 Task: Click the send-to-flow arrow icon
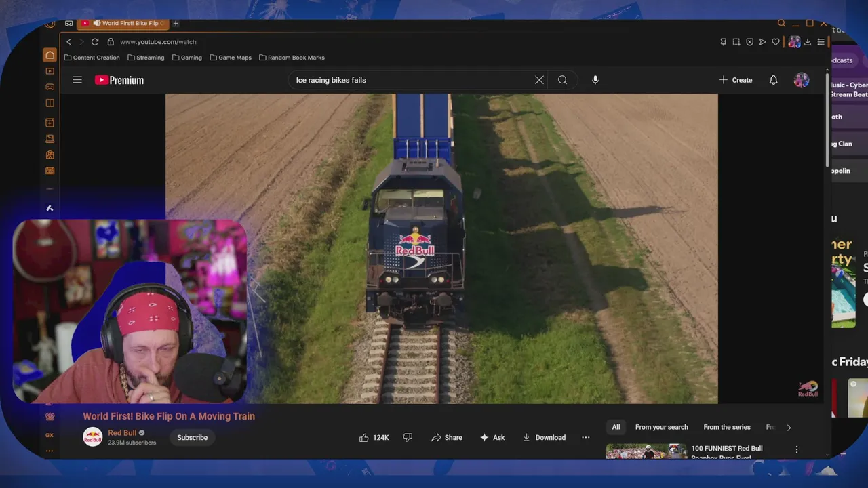point(763,42)
